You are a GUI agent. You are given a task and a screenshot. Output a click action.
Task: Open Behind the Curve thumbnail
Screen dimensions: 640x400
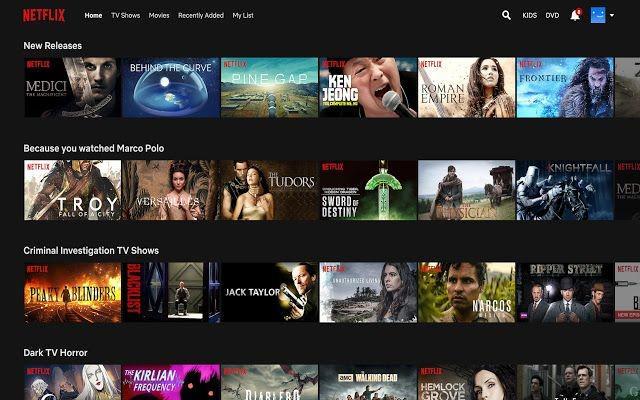(171, 87)
